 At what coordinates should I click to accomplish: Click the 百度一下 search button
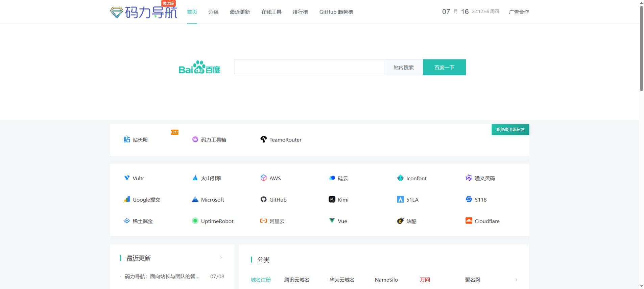[444, 68]
